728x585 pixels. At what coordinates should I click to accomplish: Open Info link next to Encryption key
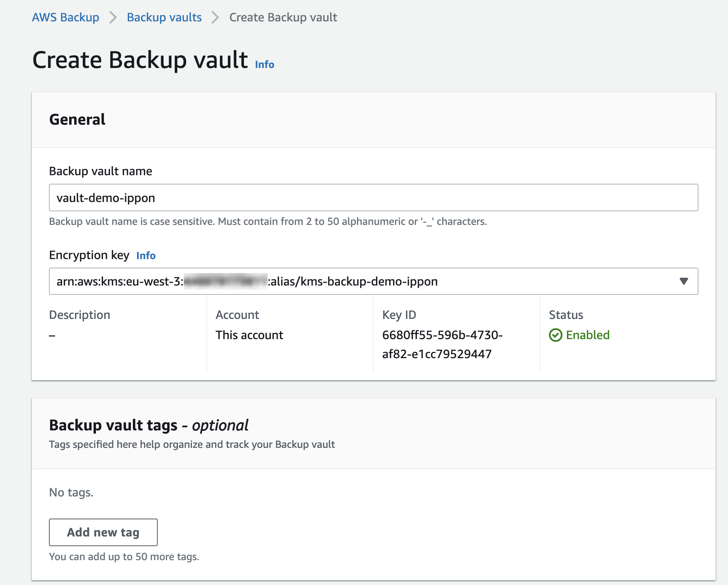pyautogui.click(x=146, y=256)
